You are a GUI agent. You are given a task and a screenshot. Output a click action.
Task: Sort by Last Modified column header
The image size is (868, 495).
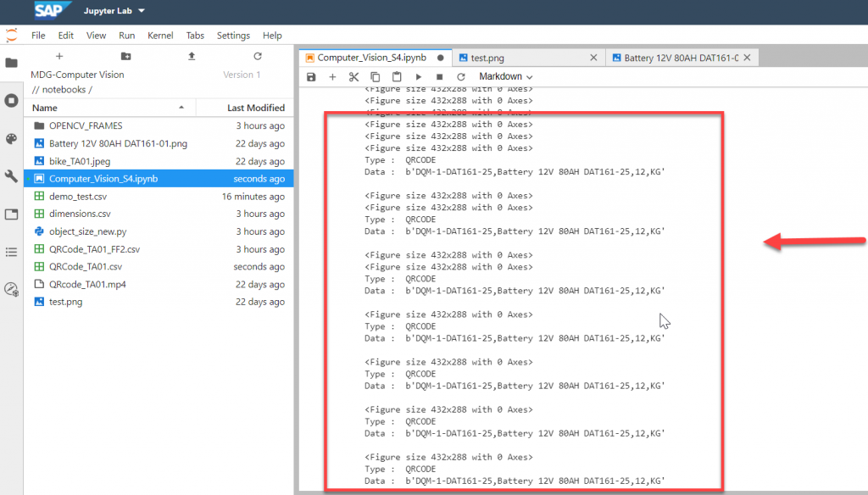coord(256,108)
